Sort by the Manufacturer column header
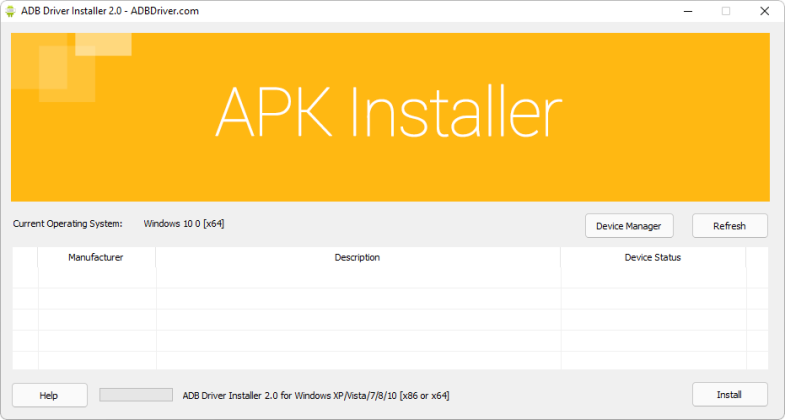The height and width of the screenshot is (420, 785). click(x=96, y=257)
